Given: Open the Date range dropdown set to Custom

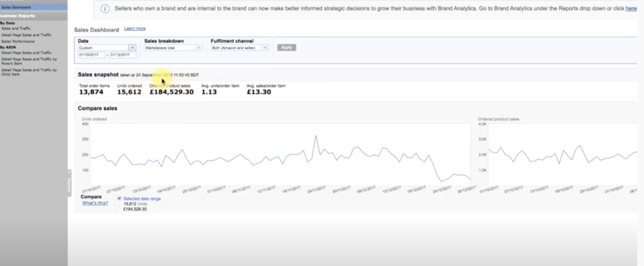Looking at the screenshot, I should tap(107, 48).
